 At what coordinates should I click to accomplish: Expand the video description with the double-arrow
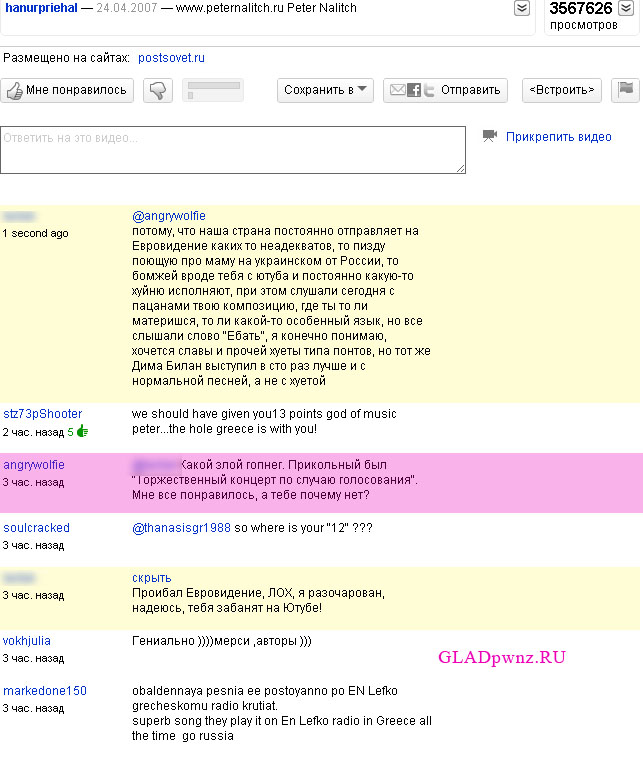(522, 8)
